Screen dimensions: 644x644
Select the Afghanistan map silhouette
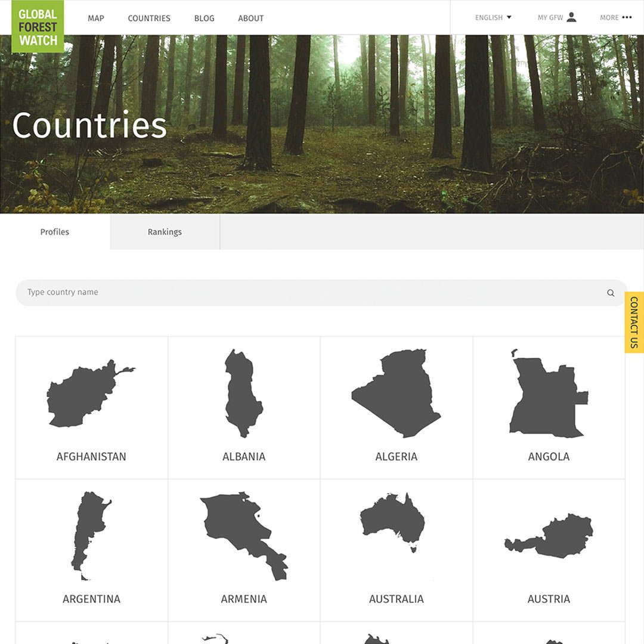pyautogui.click(x=91, y=394)
